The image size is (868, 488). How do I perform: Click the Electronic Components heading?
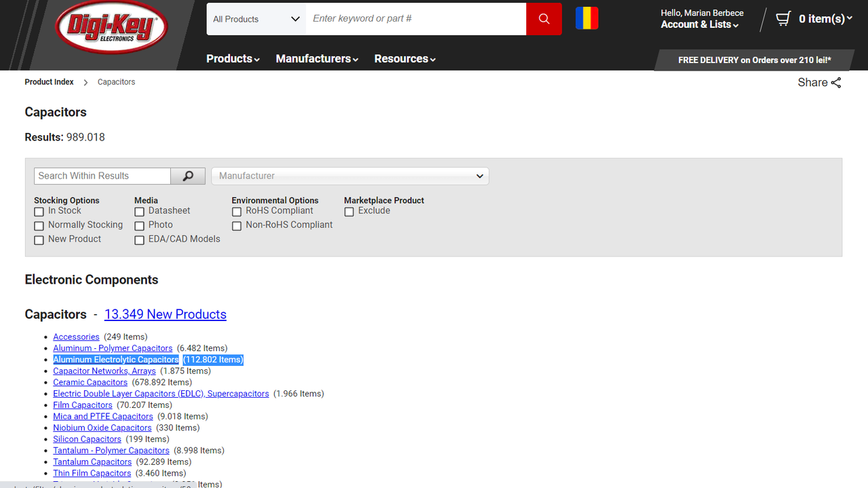pyautogui.click(x=92, y=280)
